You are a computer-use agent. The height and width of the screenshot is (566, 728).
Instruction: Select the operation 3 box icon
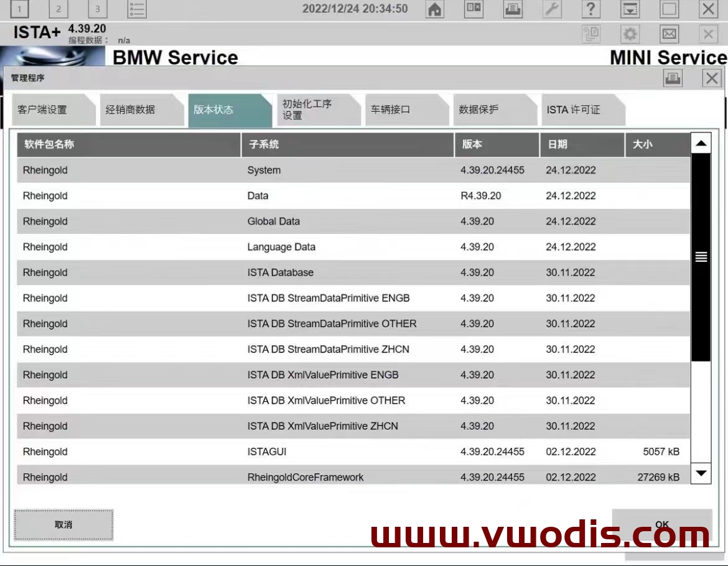tap(97, 9)
